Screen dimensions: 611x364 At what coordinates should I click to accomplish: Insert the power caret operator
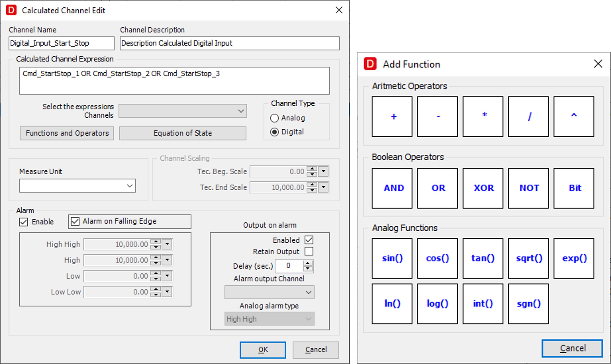pos(574,117)
